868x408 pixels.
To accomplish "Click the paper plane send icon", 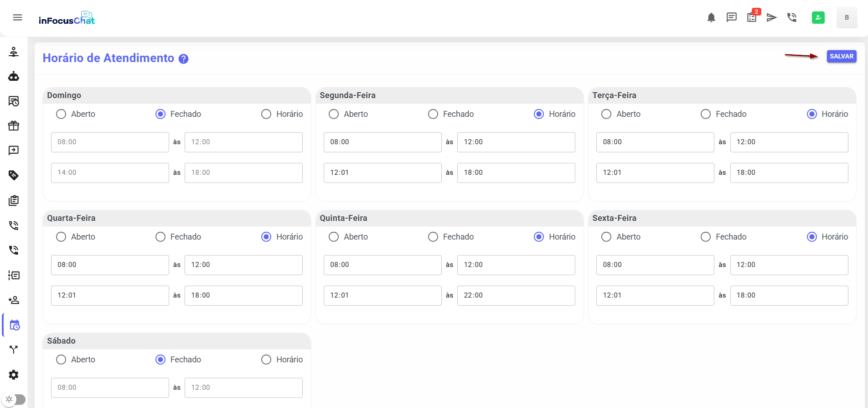I will click(x=771, y=18).
